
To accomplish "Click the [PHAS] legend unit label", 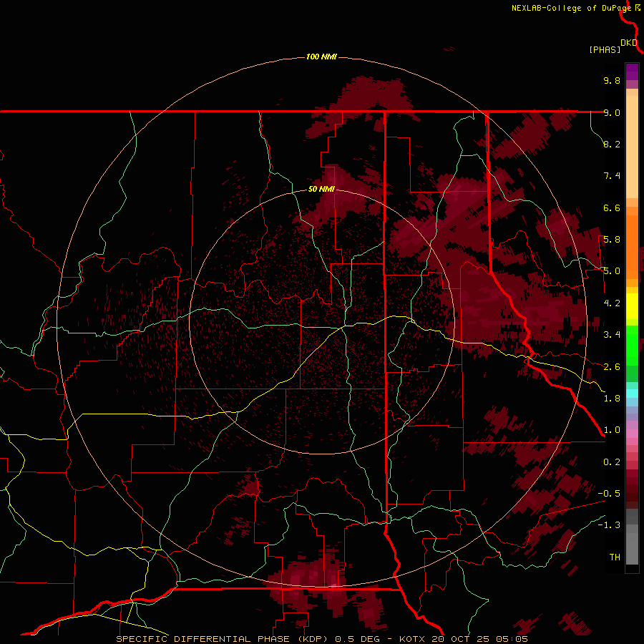I will point(605,49).
